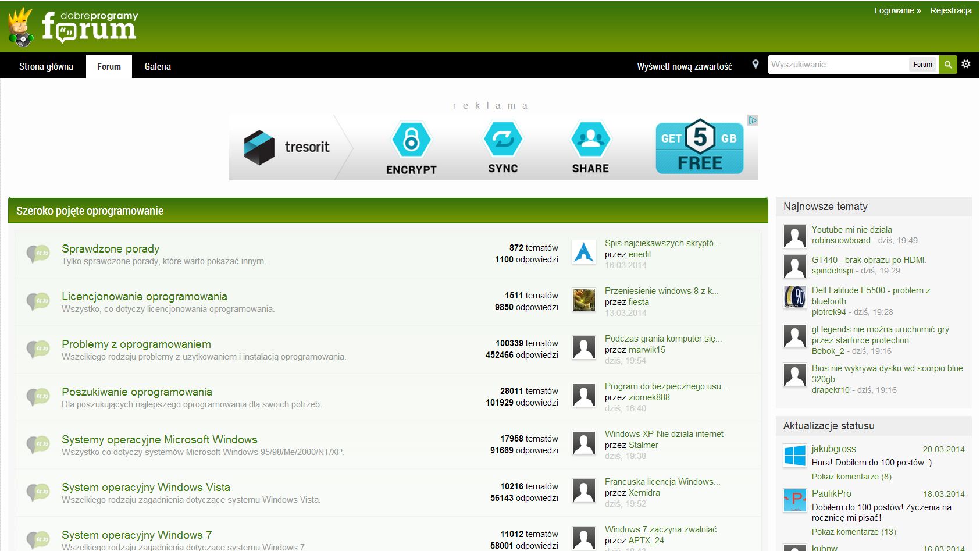The image size is (980, 551).
Task: Open jakubgross's Windows logo avatar
Action: [x=795, y=456]
